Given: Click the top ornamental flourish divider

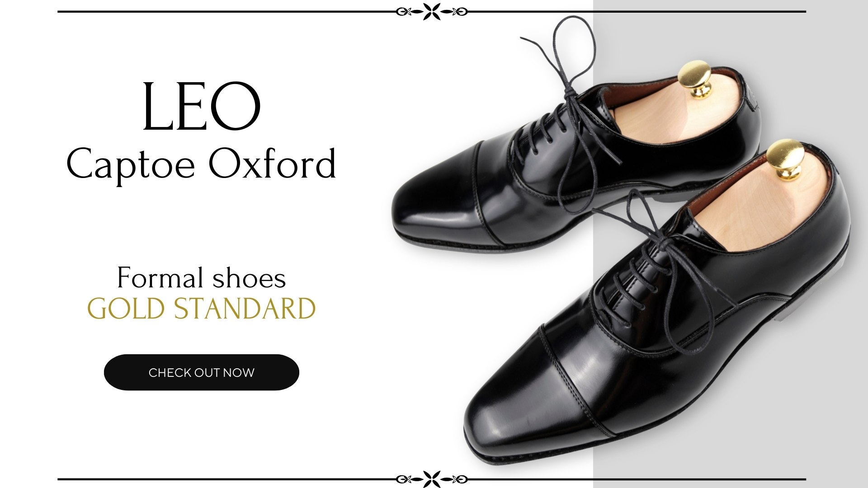Looking at the screenshot, I should click(x=432, y=12).
